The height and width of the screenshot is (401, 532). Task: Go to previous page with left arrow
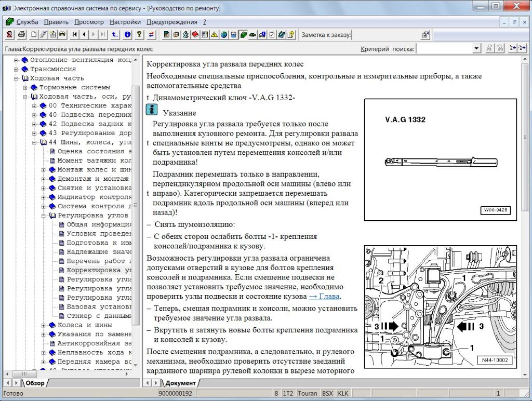[x=84, y=35]
